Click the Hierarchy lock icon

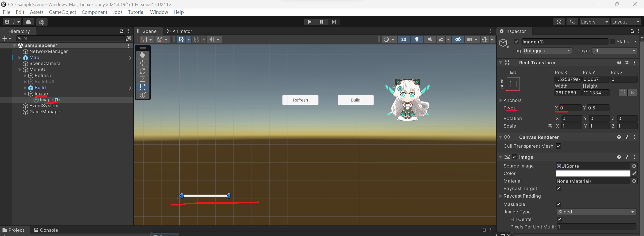[x=122, y=31]
